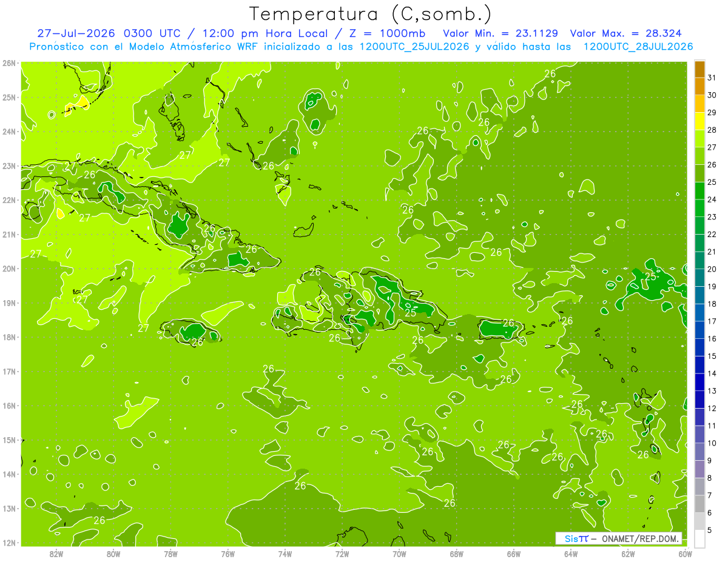The width and height of the screenshot is (728, 562).
Task: Click the 82W longitude axis label
Action: pyautogui.click(x=56, y=554)
